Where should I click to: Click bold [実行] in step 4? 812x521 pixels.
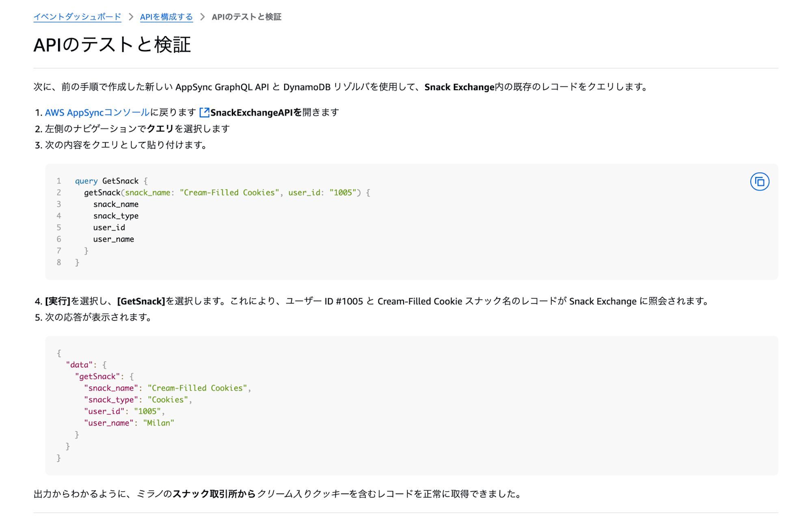click(58, 301)
